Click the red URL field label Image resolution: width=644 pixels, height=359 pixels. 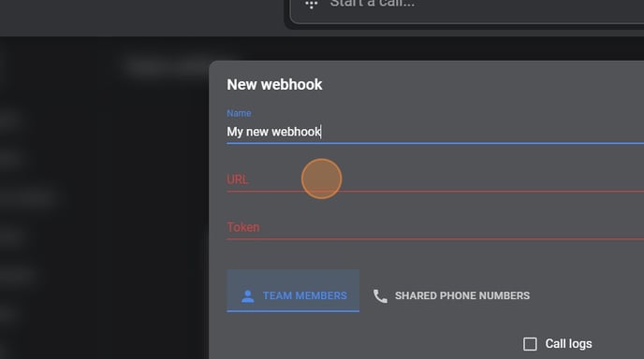click(x=238, y=179)
